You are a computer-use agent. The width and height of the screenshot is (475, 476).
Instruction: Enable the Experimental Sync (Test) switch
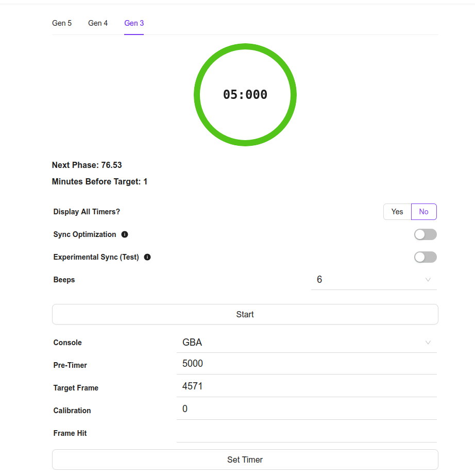click(425, 257)
